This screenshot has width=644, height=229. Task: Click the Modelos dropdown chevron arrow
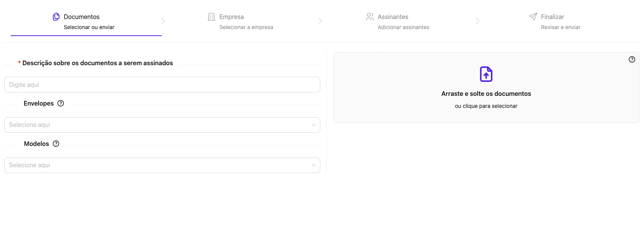tap(314, 165)
